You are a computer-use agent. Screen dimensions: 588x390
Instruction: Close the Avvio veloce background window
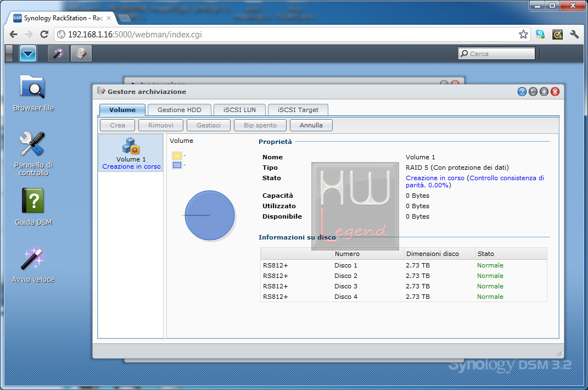(x=455, y=83)
